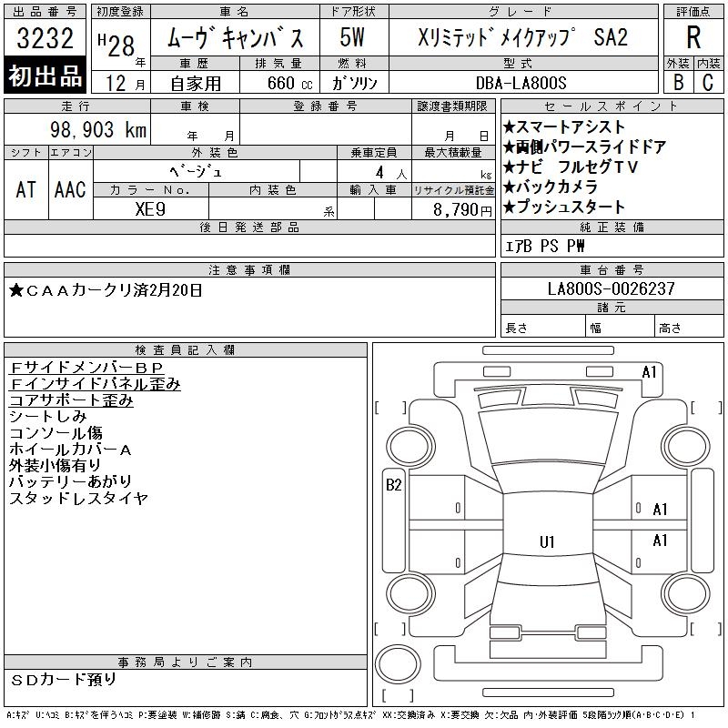Viewport: 728px width, 728px height.
Task: Click the shift type AT
Action: pos(26,189)
